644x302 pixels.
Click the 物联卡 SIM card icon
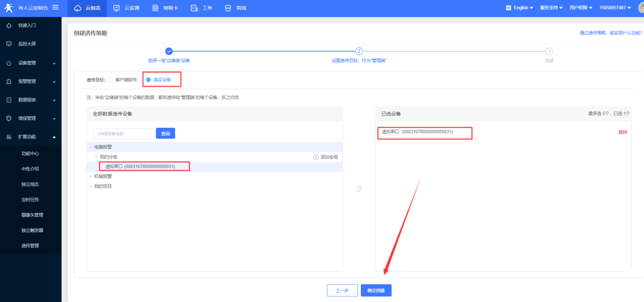pyautogui.click(x=155, y=8)
